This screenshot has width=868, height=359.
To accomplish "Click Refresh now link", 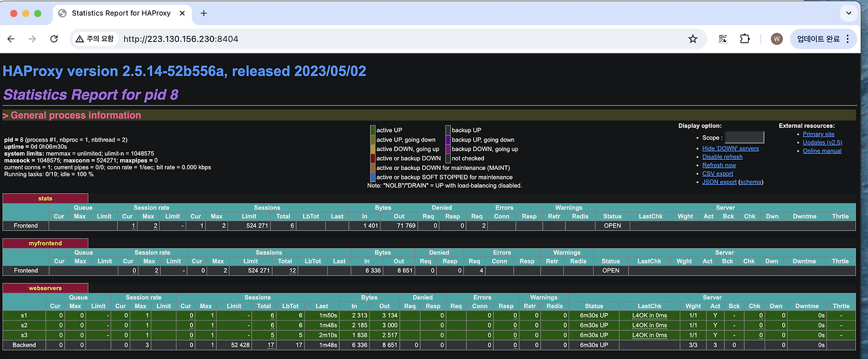I will point(719,165).
